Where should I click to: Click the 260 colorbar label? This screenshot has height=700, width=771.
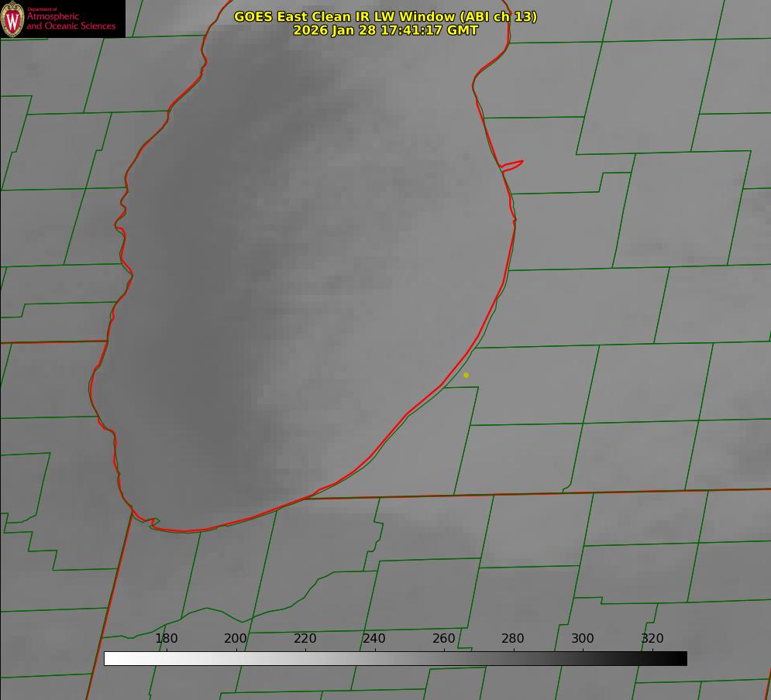(x=443, y=638)
